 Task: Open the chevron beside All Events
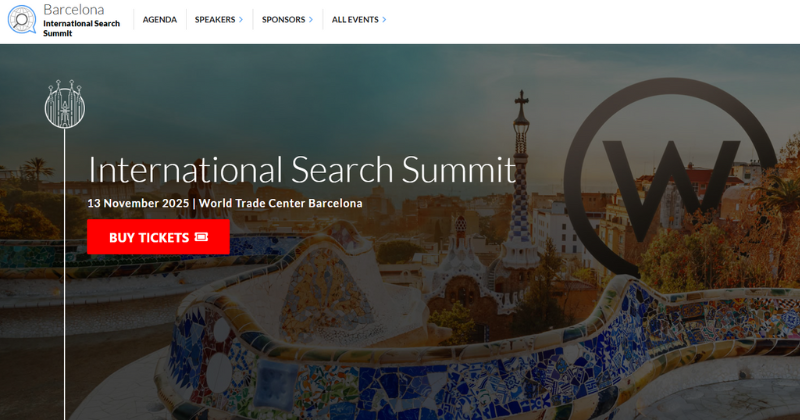(384, 20)
